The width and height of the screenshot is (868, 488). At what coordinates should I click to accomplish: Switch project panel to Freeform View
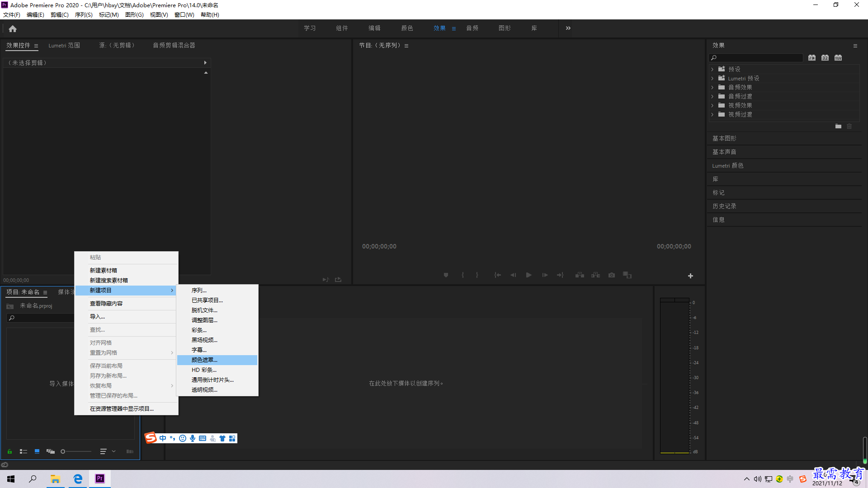pos(51,451)
